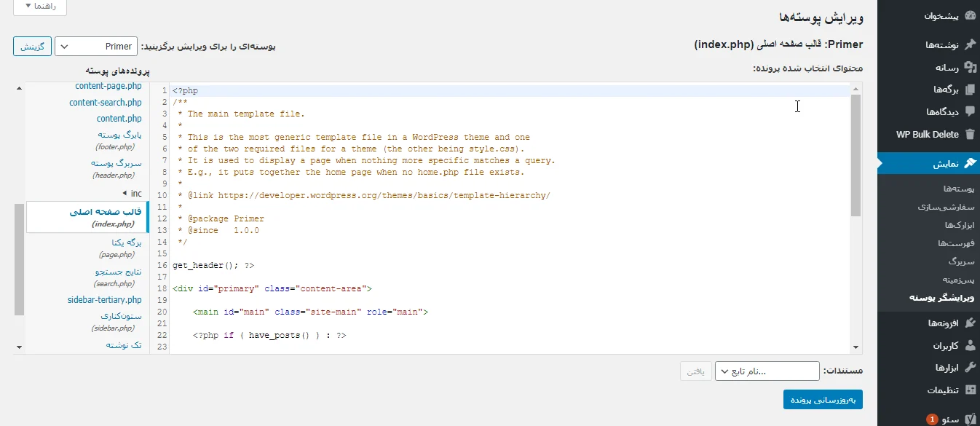Click the div id="primary" code line

[x=272, y=289]
